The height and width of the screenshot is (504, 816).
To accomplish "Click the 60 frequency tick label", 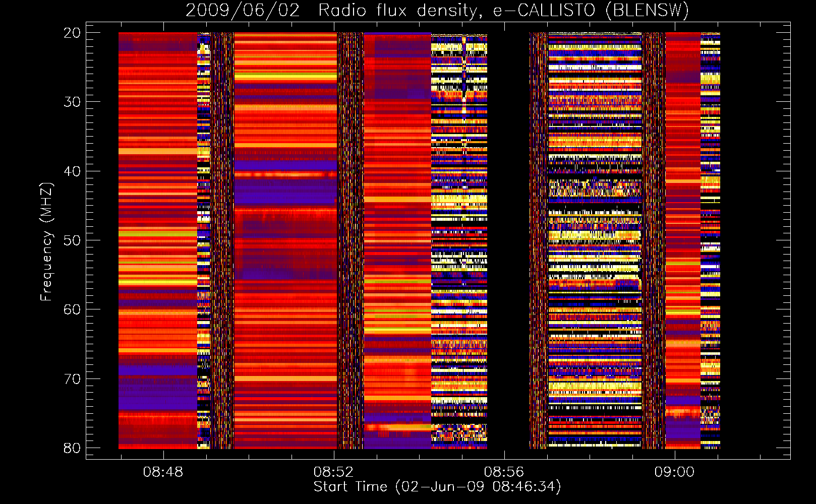I will pyautogui.click(x=72, y=309).
